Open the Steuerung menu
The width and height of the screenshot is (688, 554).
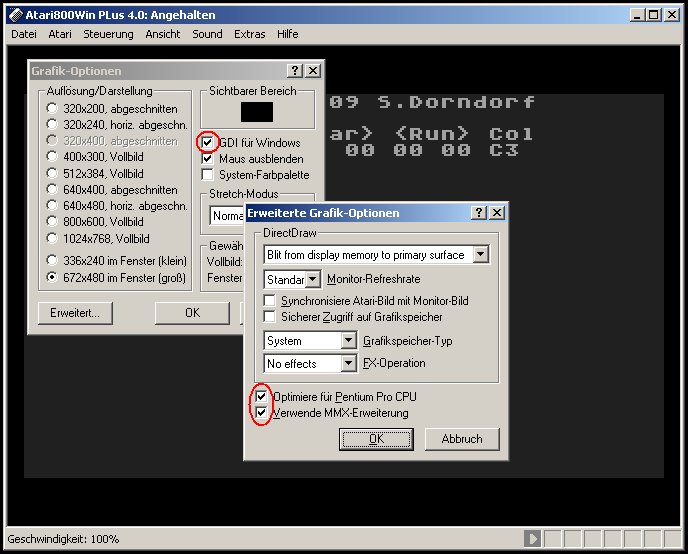point(108,34)
